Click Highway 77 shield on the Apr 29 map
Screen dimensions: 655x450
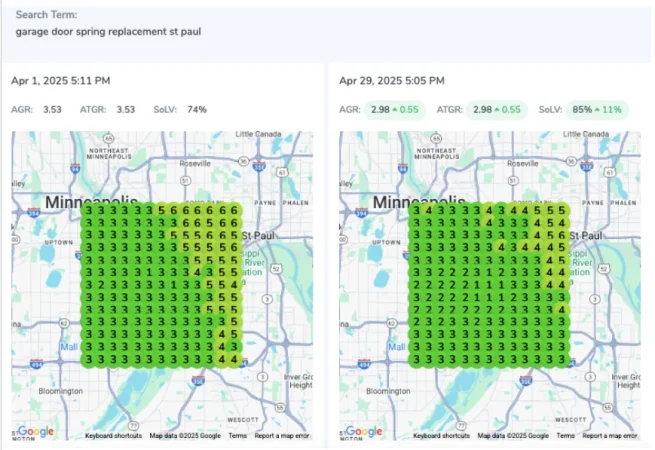(461, 426)
